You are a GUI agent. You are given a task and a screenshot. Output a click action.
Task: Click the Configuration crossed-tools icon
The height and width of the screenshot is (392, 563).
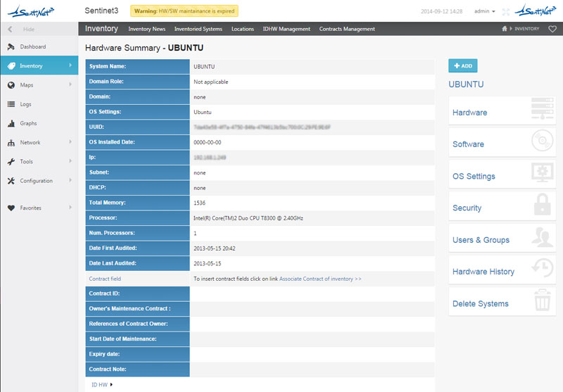pos(11,181)
